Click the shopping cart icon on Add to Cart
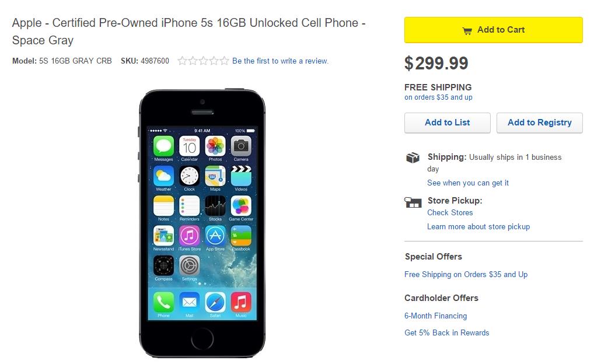 click(x=467, y=31)
